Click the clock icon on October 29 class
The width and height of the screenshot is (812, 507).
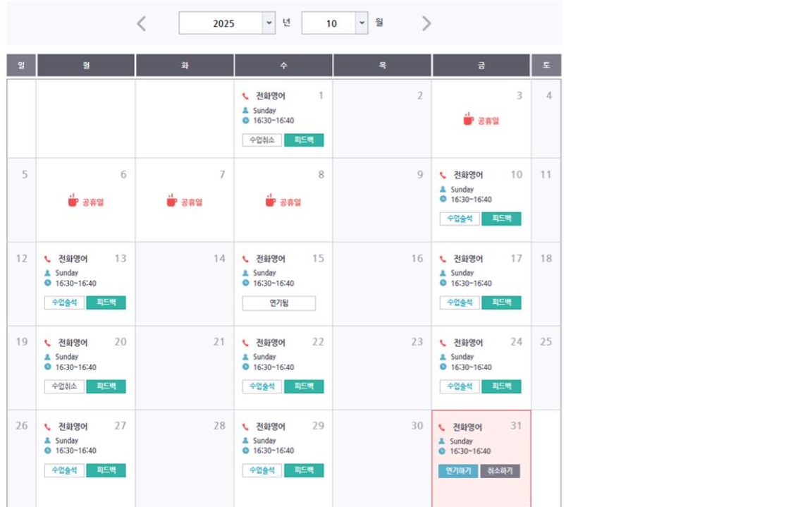click(245, 451)
